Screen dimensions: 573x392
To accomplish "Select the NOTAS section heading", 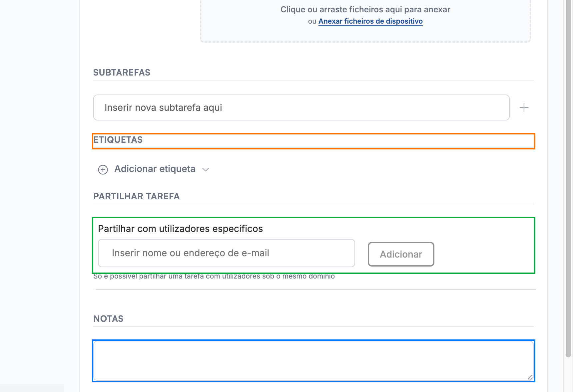I will (108, 319).
